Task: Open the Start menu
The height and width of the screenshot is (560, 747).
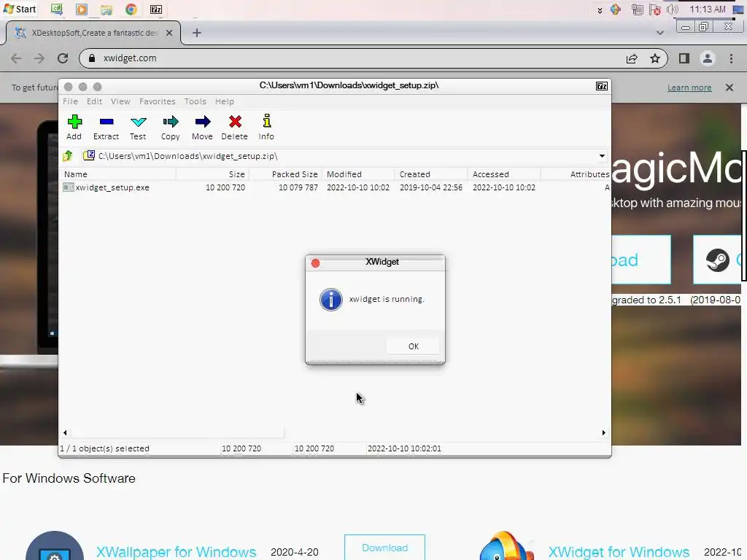Action: (20, 9)
